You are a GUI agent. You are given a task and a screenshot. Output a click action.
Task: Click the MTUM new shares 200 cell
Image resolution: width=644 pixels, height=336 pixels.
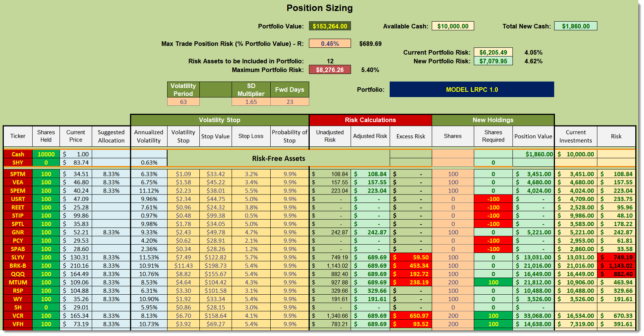(453, 283)
